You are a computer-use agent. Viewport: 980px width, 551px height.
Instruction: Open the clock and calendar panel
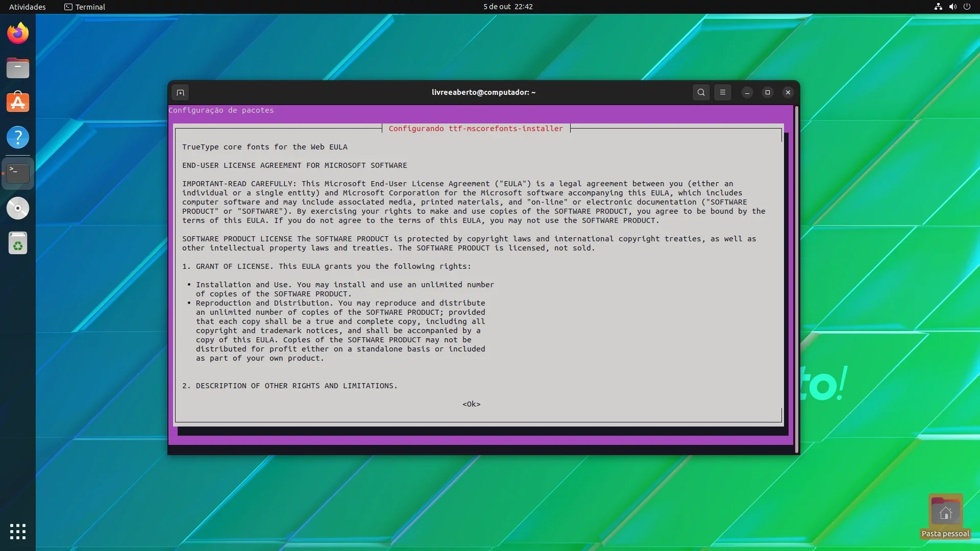coord(508,7)
